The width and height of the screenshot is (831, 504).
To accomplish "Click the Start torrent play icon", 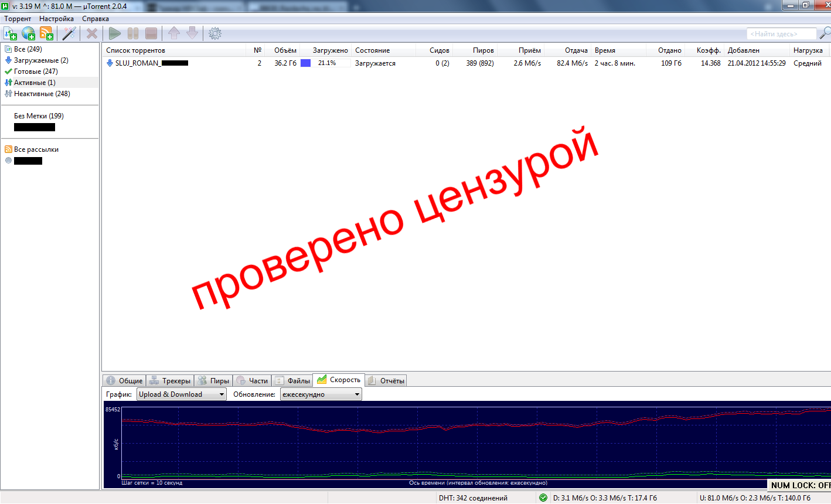I will pos(115,33).
